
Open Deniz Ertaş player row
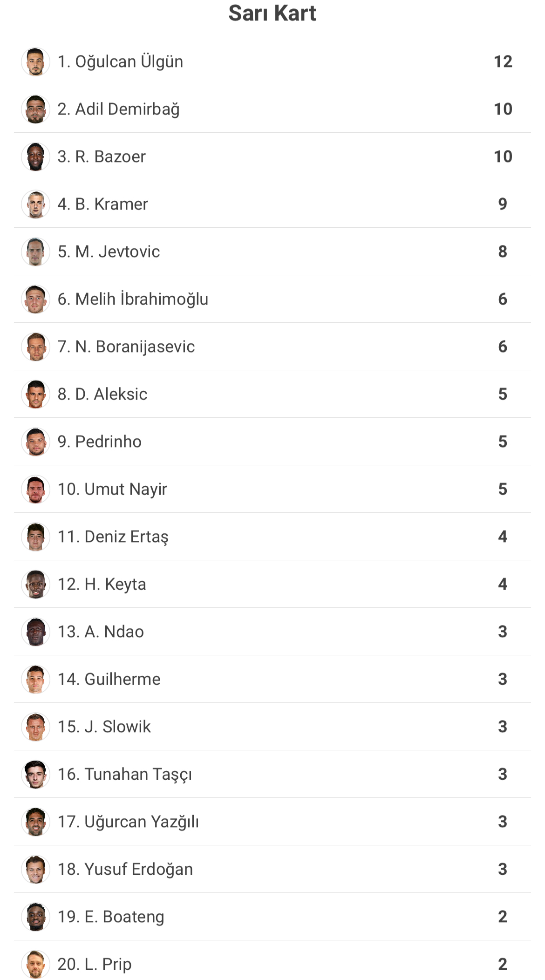coord(272,537)
